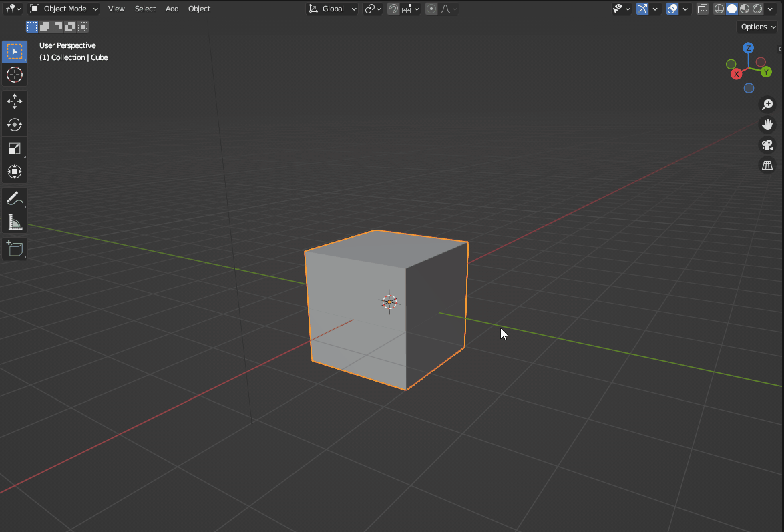This screenshot has width=784, height=532.
Task: Select the Select Box tool
Action: [15, 51]
